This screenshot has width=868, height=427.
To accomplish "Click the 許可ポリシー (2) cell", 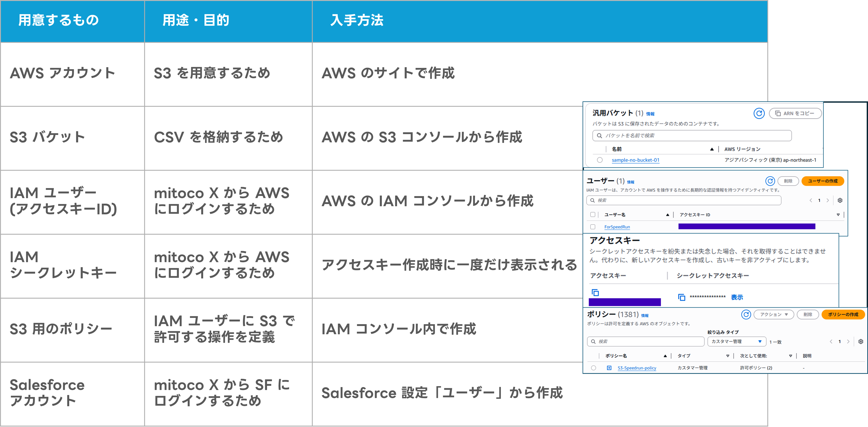I will pyautogui.click(x=756, y=368).
